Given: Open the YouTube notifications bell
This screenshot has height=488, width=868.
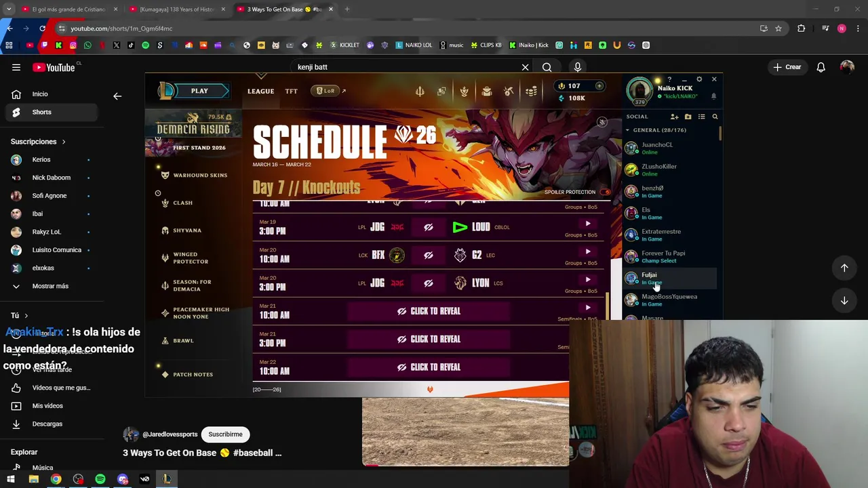Looking at the screenshot, I should (821, 67).
